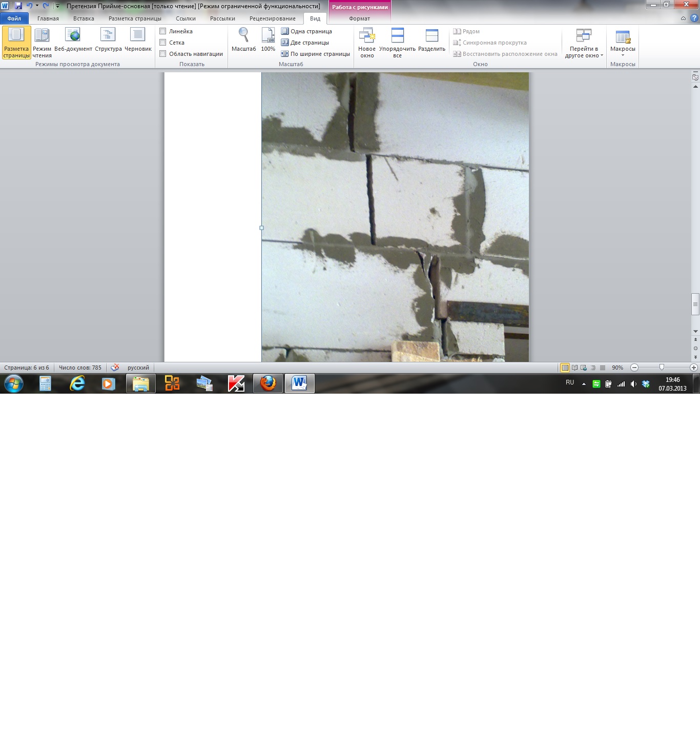Click Reset Window Position (Восстановить расположение окна)
The image size is (700, 753).
click(505, 54)
